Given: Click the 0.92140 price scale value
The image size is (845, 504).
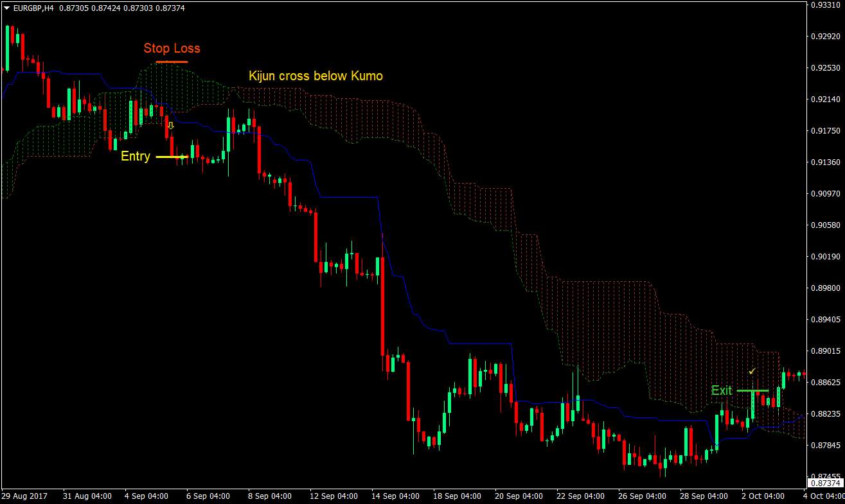Looking at the screenshot, I should point(827,100).
